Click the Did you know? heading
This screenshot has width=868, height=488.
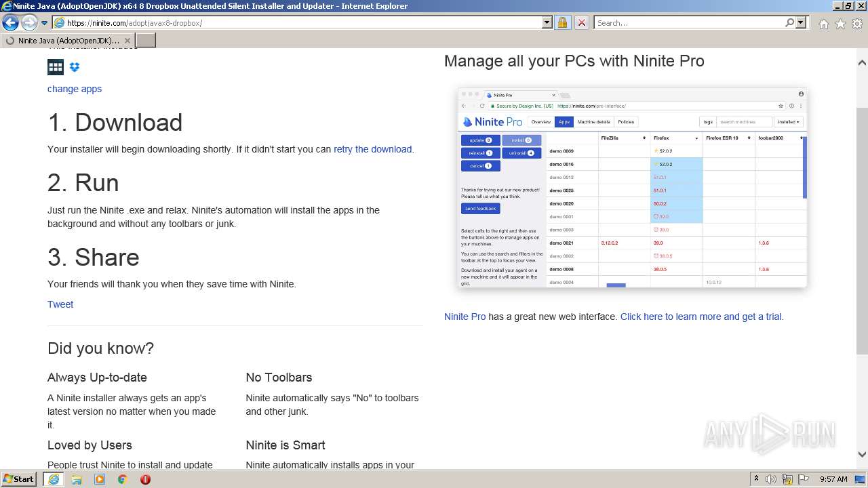coord(100,348)
